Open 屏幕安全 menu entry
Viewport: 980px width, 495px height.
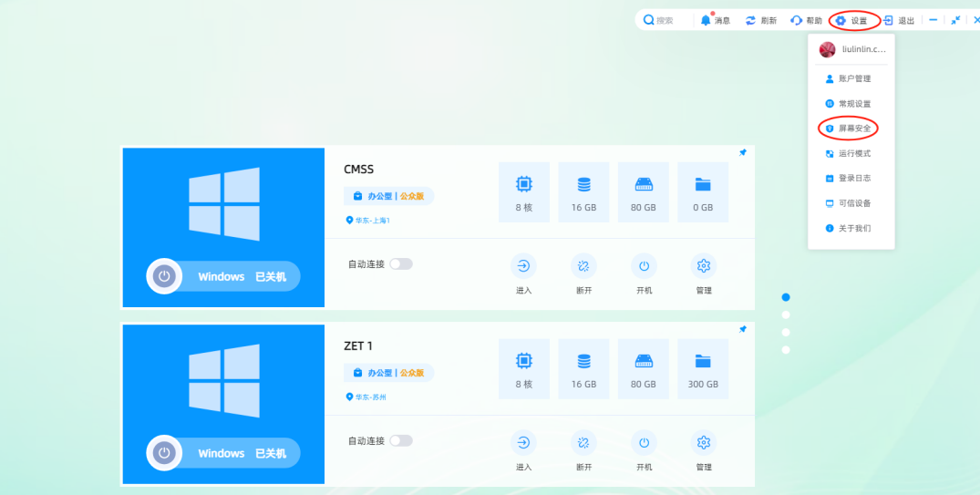point(848,129)
